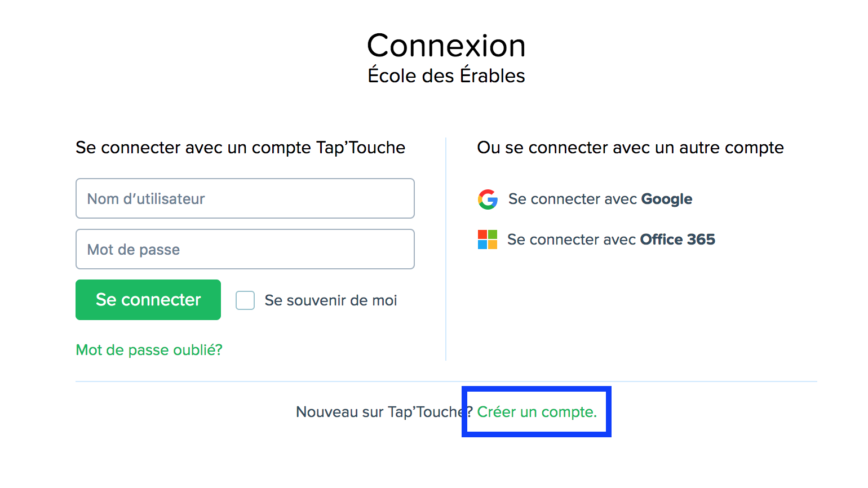Click the Google logo icon

pyautogui.click(x=488, y=199)
